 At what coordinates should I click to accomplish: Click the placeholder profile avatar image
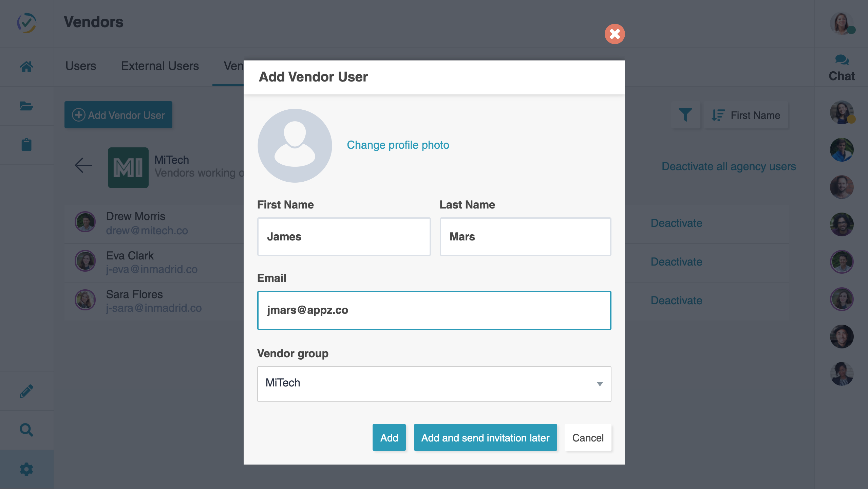[295, 146]
